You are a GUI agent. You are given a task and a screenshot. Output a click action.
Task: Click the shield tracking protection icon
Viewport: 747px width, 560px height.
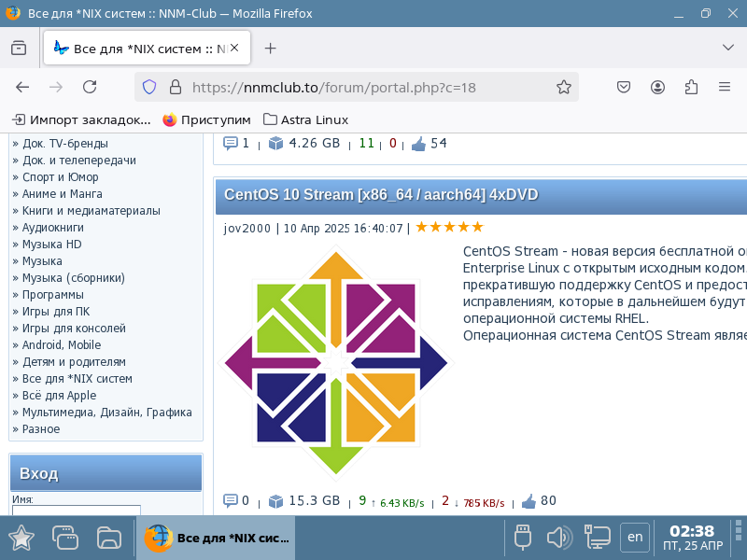(x=148, y=87)
